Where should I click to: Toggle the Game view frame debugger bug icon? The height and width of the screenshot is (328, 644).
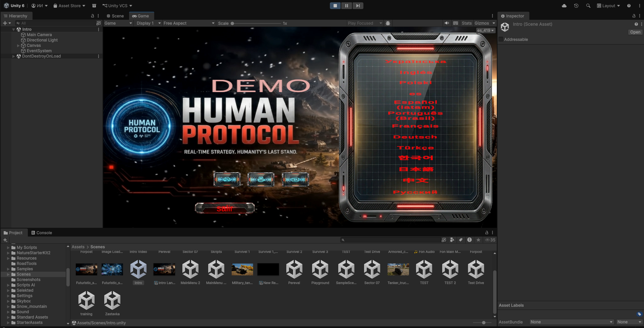(388, 23)
